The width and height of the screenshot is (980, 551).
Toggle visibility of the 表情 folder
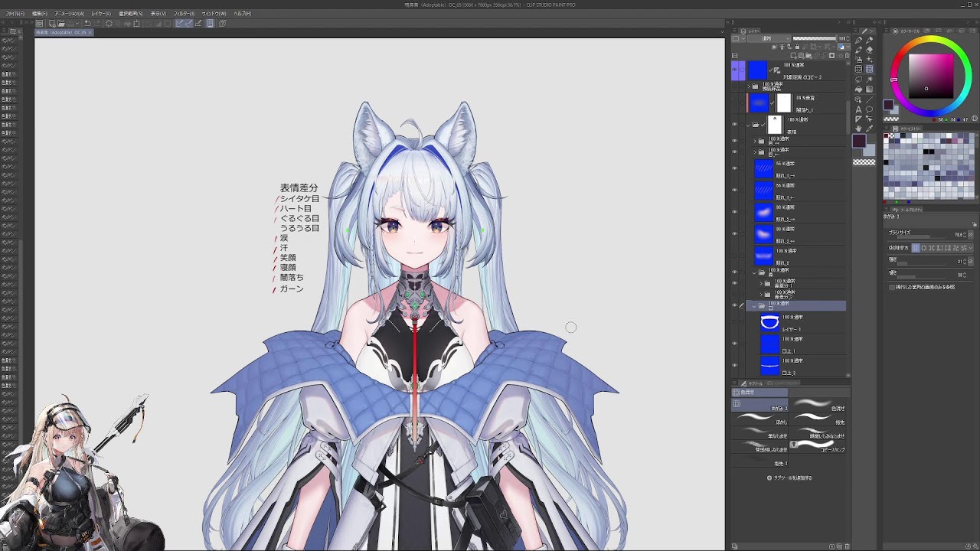(734, 124)
